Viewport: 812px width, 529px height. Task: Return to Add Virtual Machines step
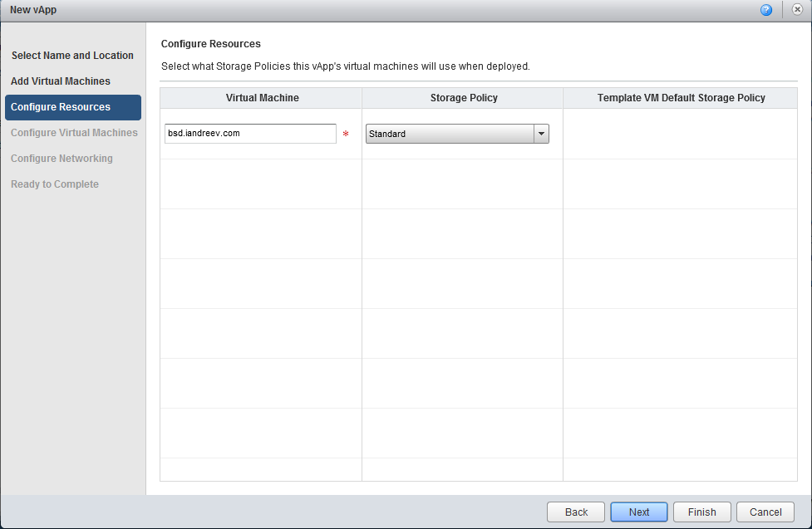click(x=61, y=81)
